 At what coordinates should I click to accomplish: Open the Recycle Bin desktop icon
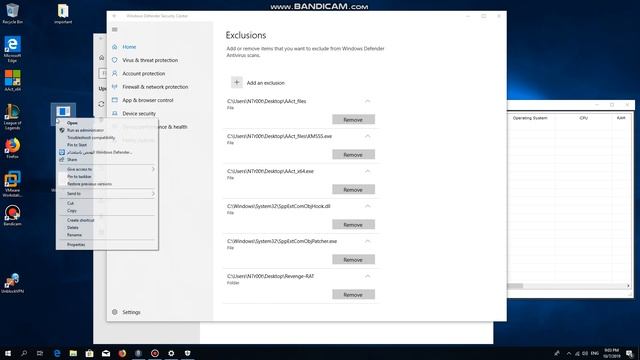12,13
